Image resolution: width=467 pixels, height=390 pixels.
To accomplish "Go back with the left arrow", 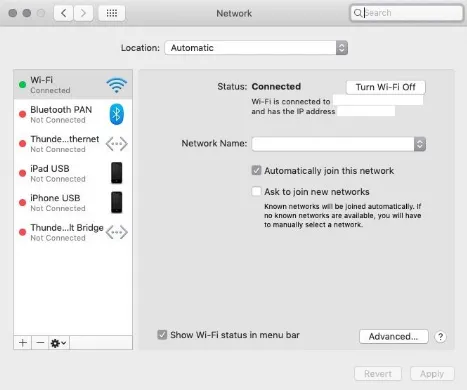I will point(63,13).
